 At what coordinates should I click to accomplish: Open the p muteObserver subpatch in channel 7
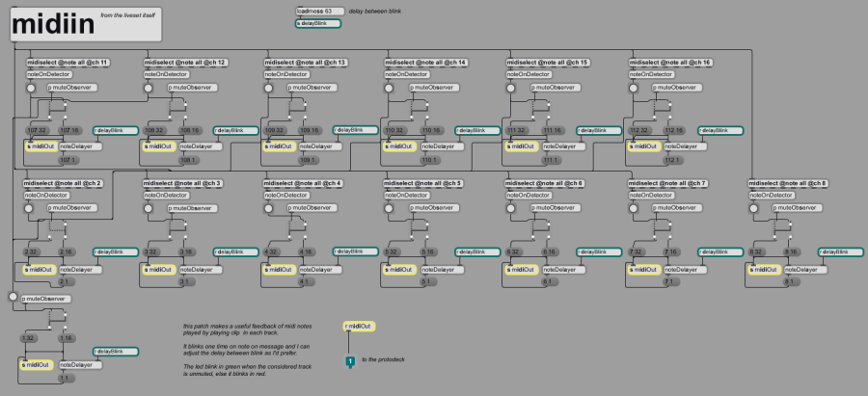[x=677, y=207]
